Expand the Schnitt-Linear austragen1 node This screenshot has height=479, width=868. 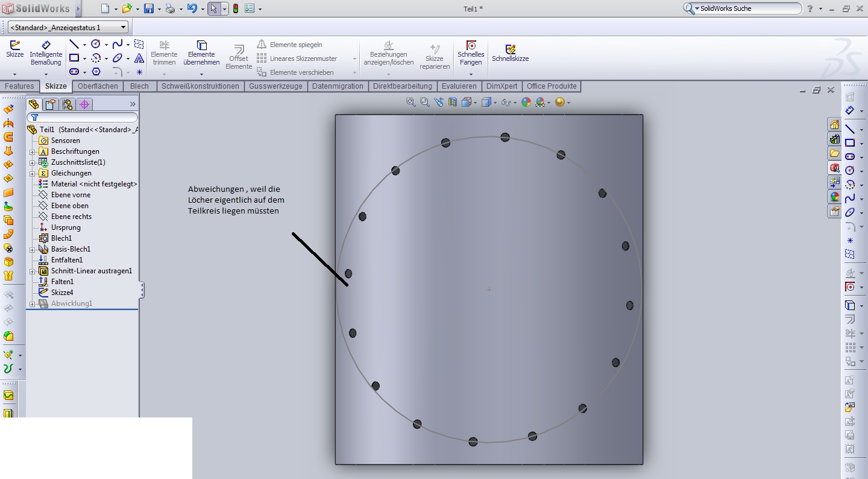33,271
